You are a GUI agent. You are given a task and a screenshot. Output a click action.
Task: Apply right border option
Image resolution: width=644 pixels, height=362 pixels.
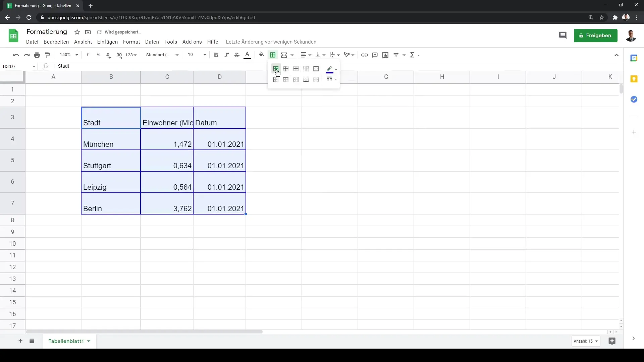[x=296, y=79]
